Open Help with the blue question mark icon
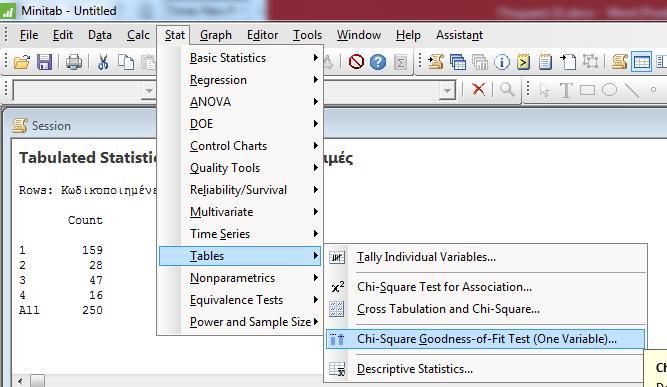 tap(378, 62)
